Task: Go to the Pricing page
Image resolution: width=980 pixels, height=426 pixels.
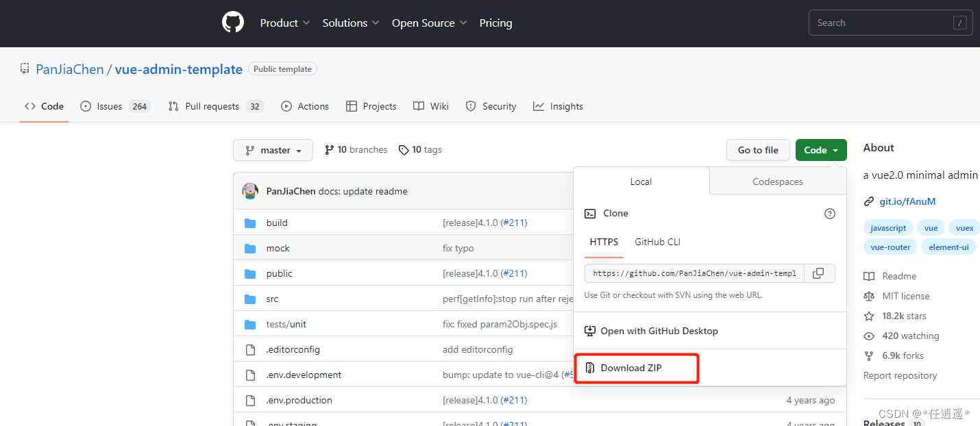Action: point(495,23)
